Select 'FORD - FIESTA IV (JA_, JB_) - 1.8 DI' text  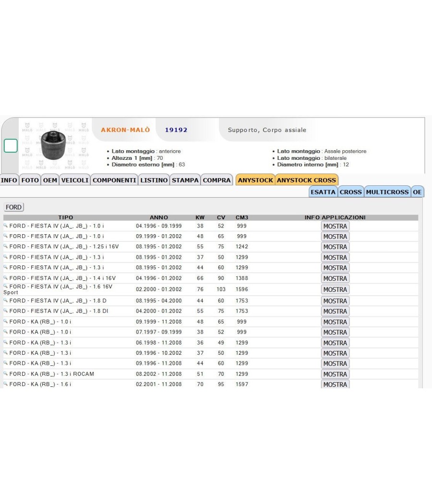pyautogui.click(x=59, y=311)
